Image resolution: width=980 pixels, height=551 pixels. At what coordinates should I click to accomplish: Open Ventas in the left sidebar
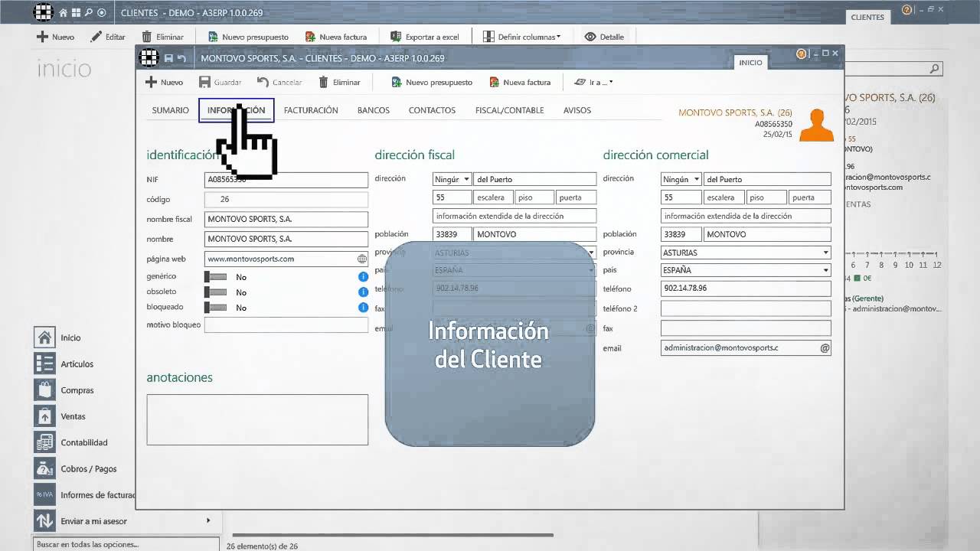pos(60,416)
